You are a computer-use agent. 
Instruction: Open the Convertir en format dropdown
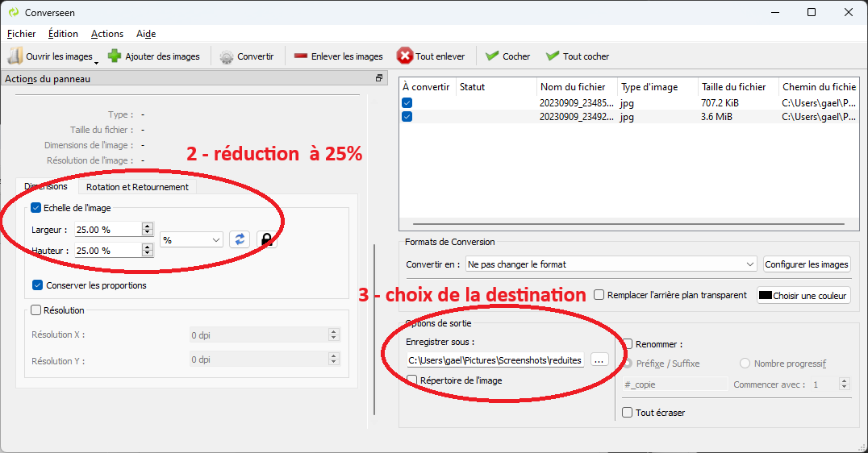(x=610, y=264)
